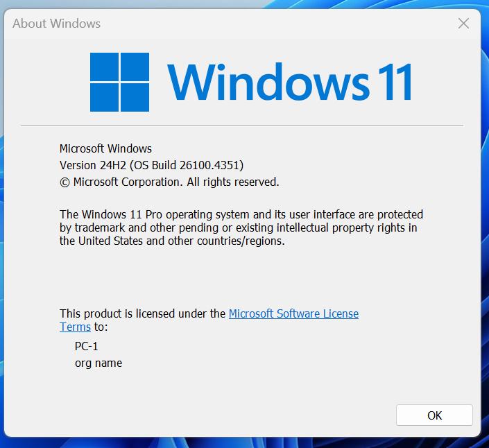This screenshot has width=489, height=448.
Task: Click the 'Microsoft Windows' text line
Action: coord(105,148)
